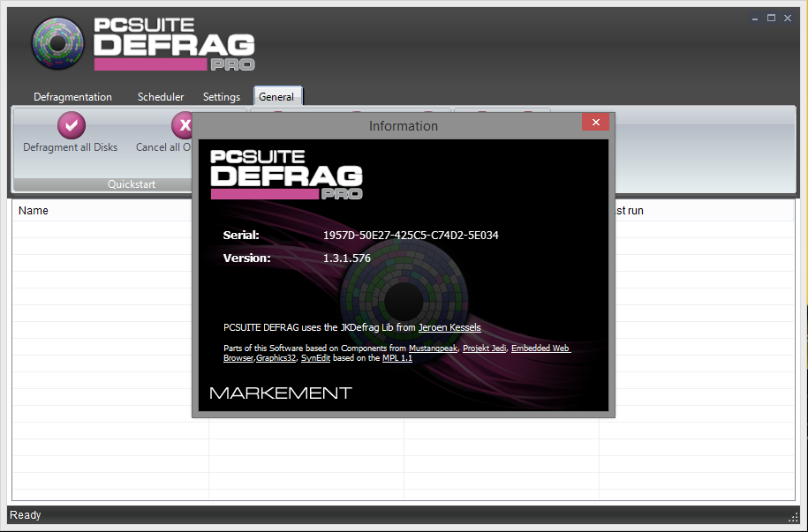Image resolution: width=808 pixels, height=532 pixels.
Task: Switch to the Scheduler tab
Action: 161,97
